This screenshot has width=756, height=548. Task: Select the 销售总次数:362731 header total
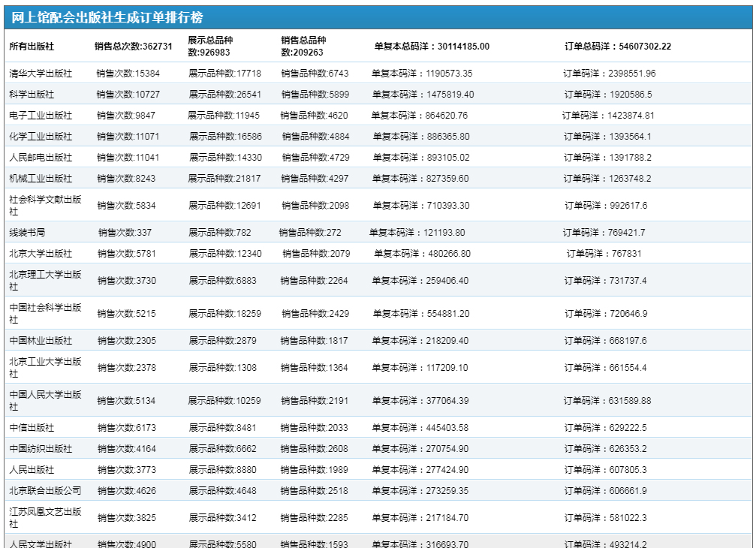[134, 47]
